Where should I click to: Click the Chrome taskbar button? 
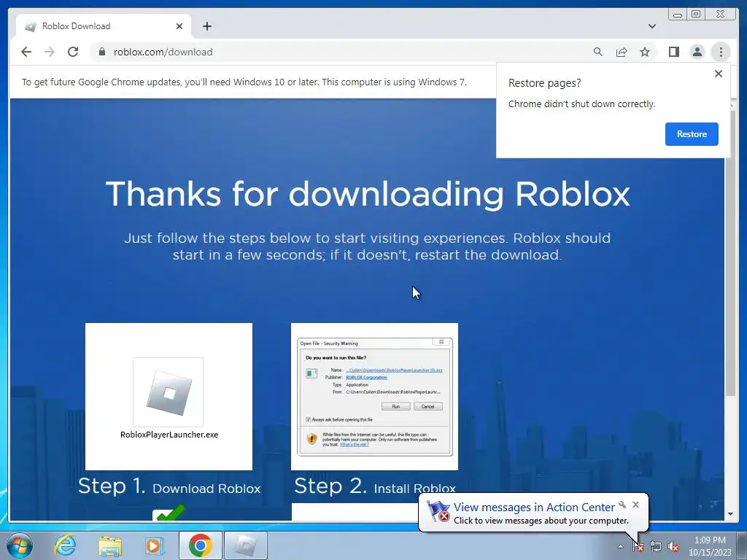coord(200,545)
